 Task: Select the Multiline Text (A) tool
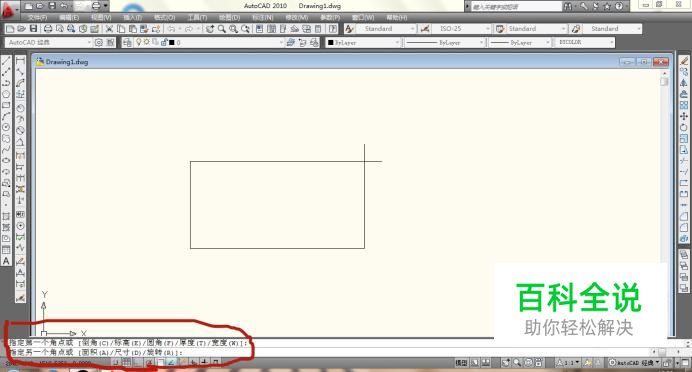tap(6, 261)
